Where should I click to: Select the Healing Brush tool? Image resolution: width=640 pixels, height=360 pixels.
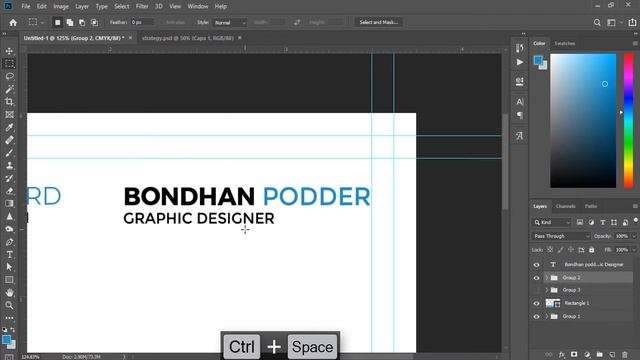(x=9, y=140)
